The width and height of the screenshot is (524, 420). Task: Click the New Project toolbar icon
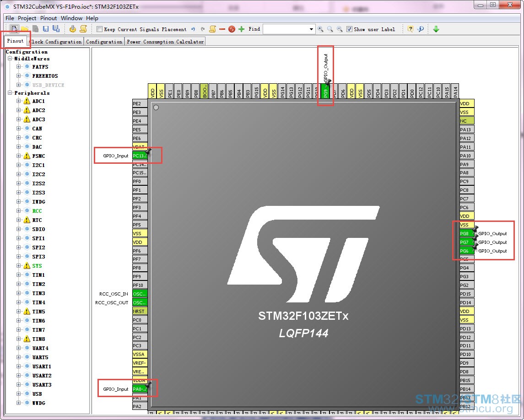click(x=14, y=29)
